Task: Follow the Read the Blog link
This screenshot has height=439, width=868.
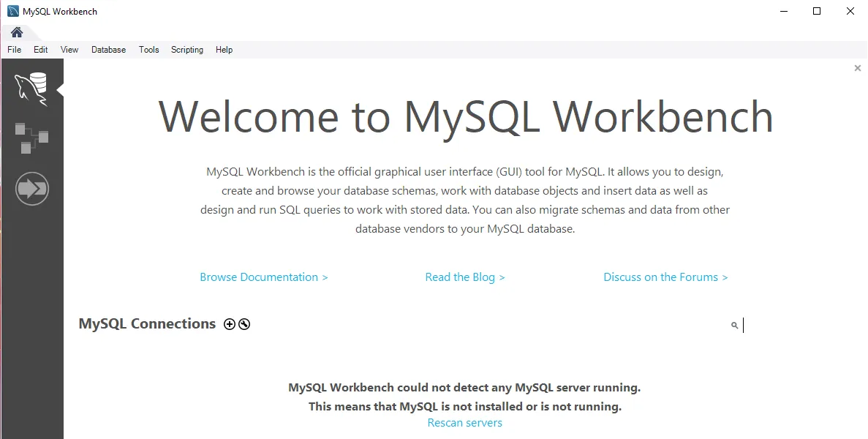Action: (x=465, y=277)
